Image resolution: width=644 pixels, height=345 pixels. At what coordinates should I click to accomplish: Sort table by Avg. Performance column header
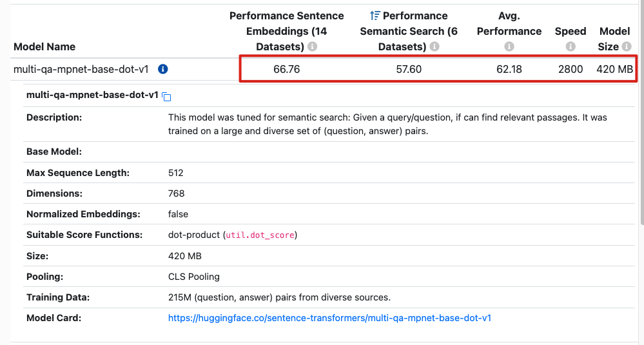click(509, 23)
